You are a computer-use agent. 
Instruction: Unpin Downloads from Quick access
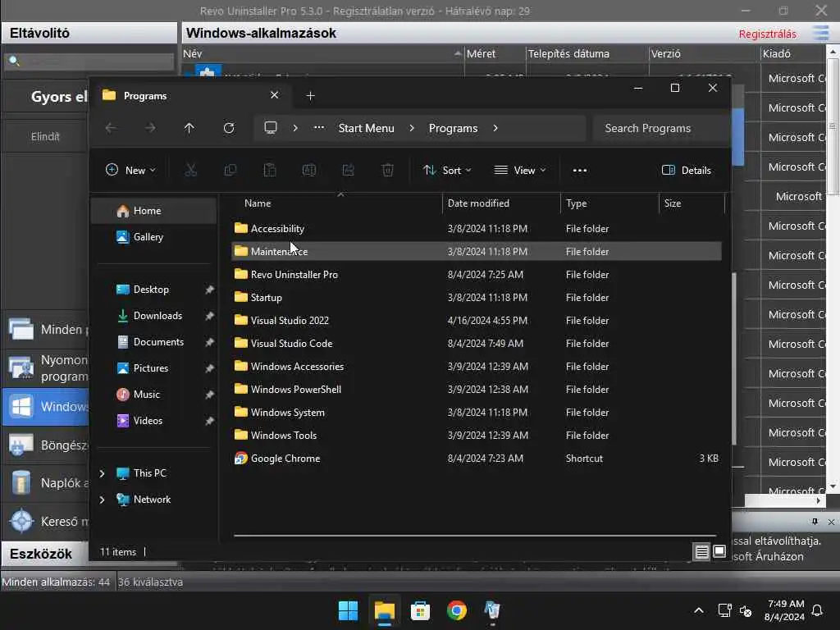(x=209, y=316)
